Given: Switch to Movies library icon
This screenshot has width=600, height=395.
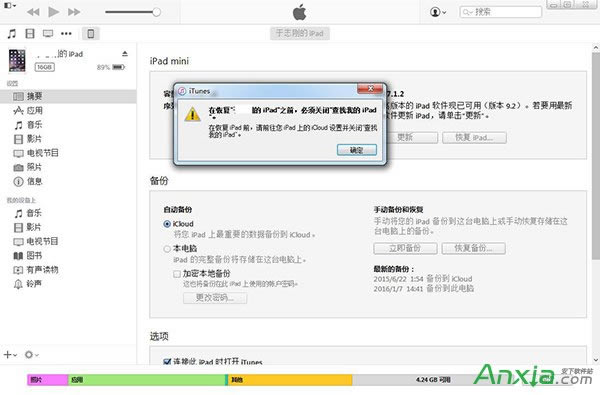Looking at the screenshot, I should point(30,34).
